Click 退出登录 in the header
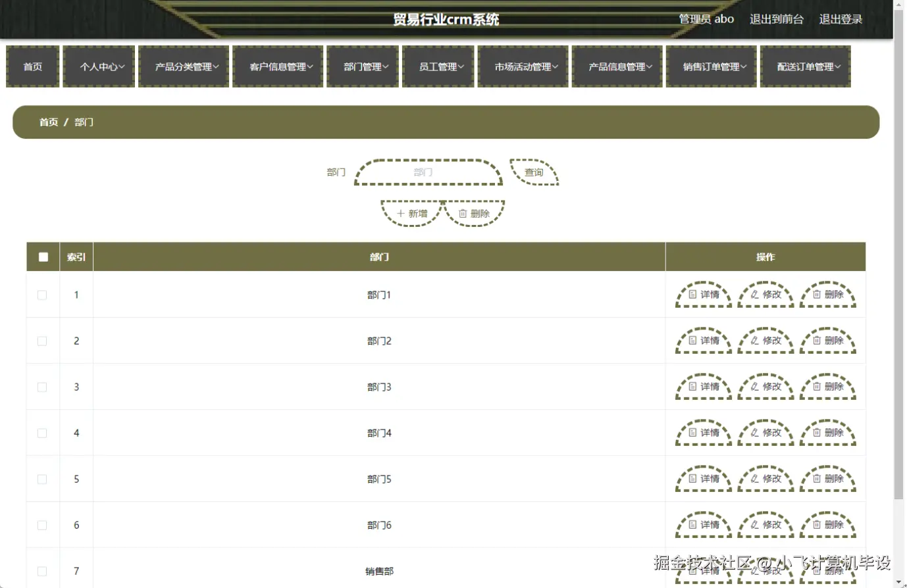Viewport: 907px width, 588px height. (x=841, y=19)
